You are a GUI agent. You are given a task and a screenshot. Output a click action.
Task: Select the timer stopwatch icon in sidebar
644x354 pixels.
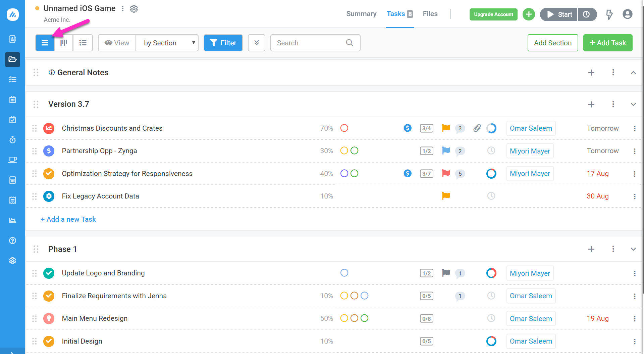pos(12,140)
